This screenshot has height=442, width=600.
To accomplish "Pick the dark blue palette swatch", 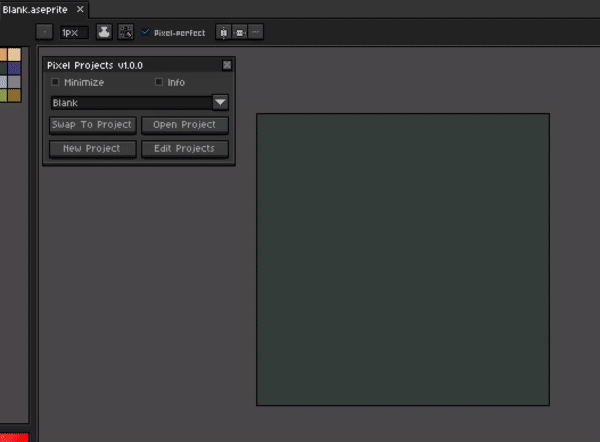I will pos(15,68).
